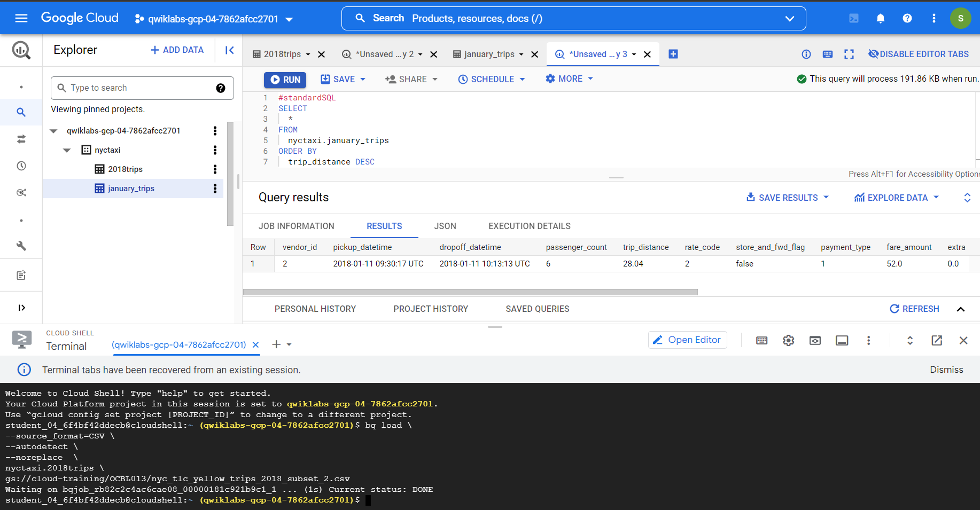
Task: Open new Cloud Shell tab dropdown arrow
Action: [289, 345]
